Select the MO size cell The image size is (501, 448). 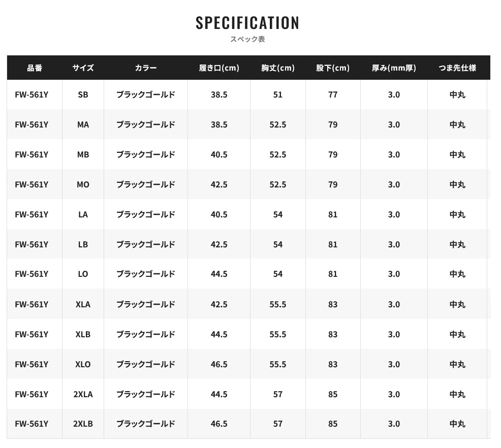point(83,184)
